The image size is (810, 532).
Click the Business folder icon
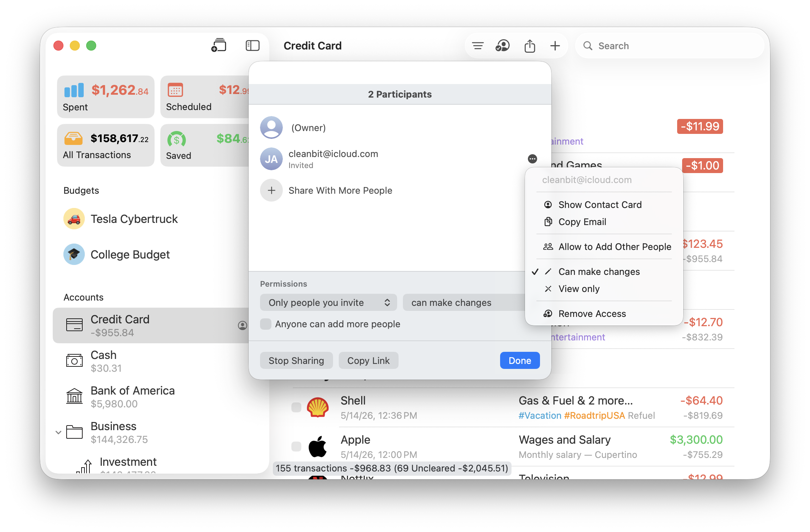[x=74, y=432]
